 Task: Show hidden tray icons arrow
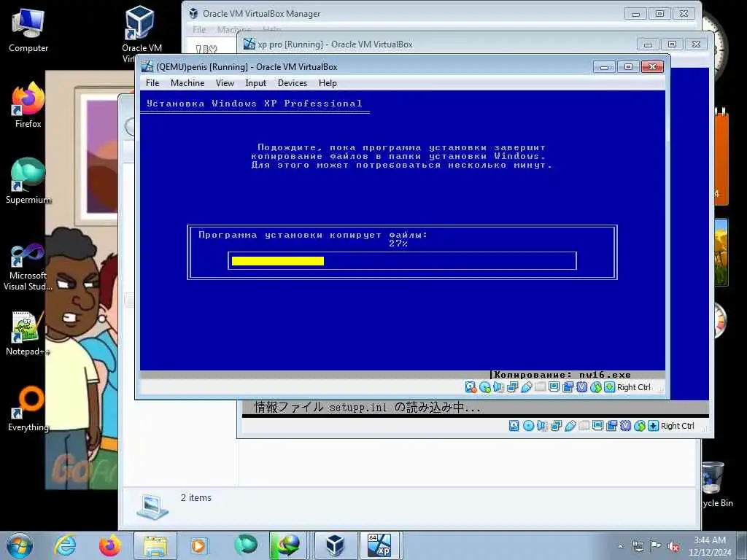click(620, 546)
